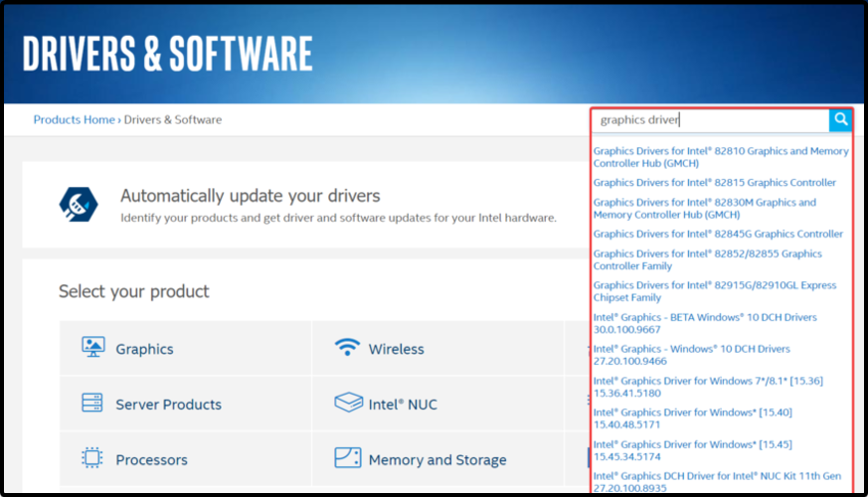Click the Processors chip icon

93,459
